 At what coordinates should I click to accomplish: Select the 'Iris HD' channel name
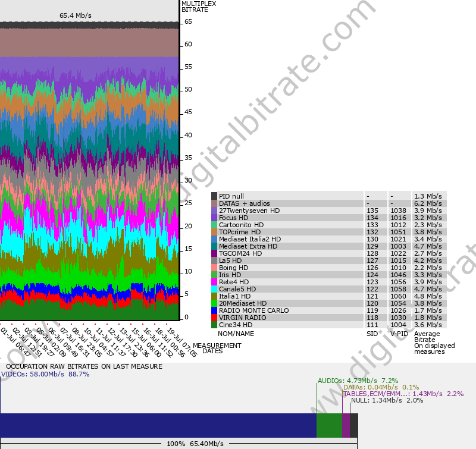pos(230,275)
